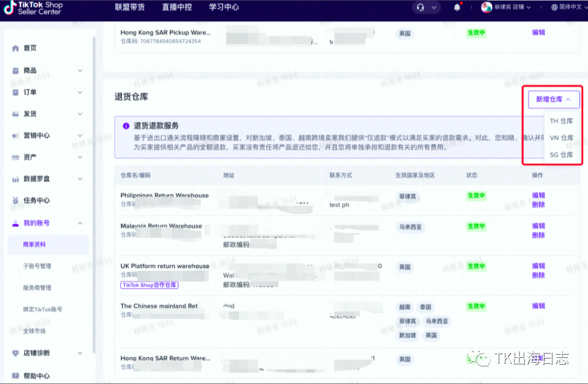Open the headset customer support icon

click(420, 8)
